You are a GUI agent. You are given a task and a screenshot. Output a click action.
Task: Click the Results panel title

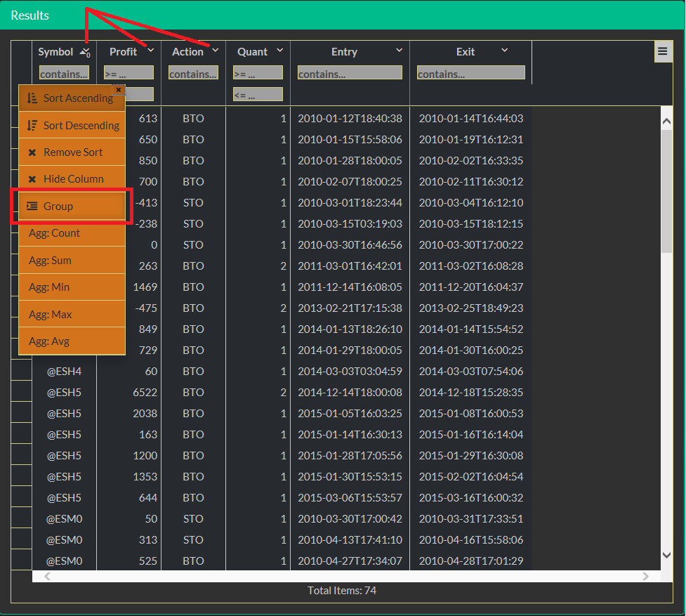pos(29,15)
